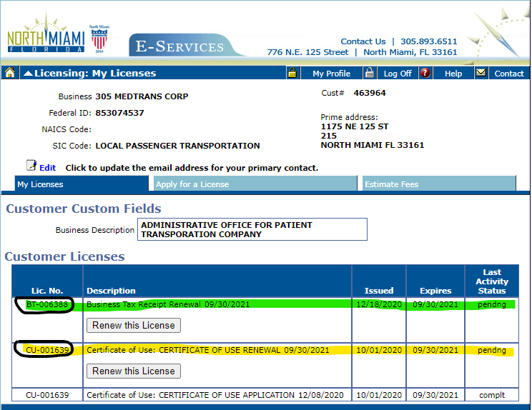Switch to the Apply for a License tab
Viewport: 532px width, 410px height.
(192, 184)
